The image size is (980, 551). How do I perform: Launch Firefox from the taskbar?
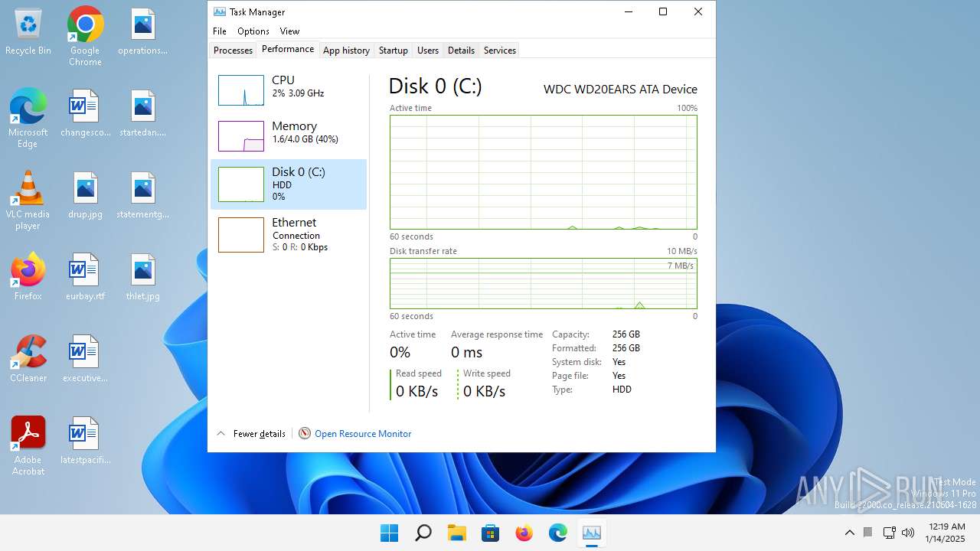tap(524, 533)
